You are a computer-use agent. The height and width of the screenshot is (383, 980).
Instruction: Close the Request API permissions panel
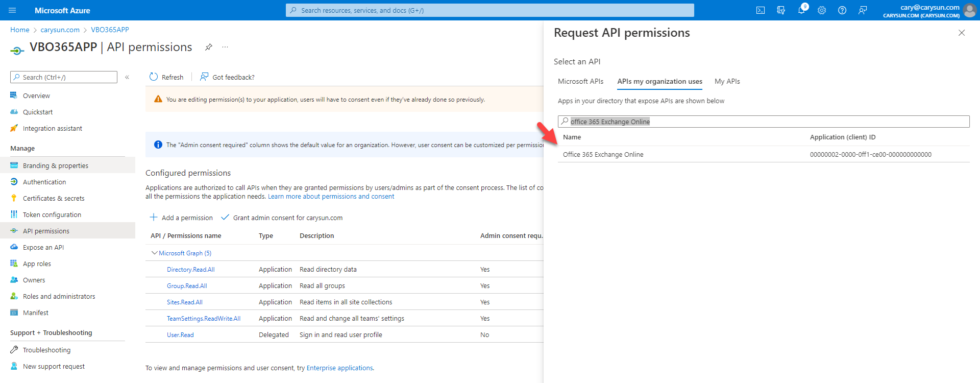pos(962,33)
